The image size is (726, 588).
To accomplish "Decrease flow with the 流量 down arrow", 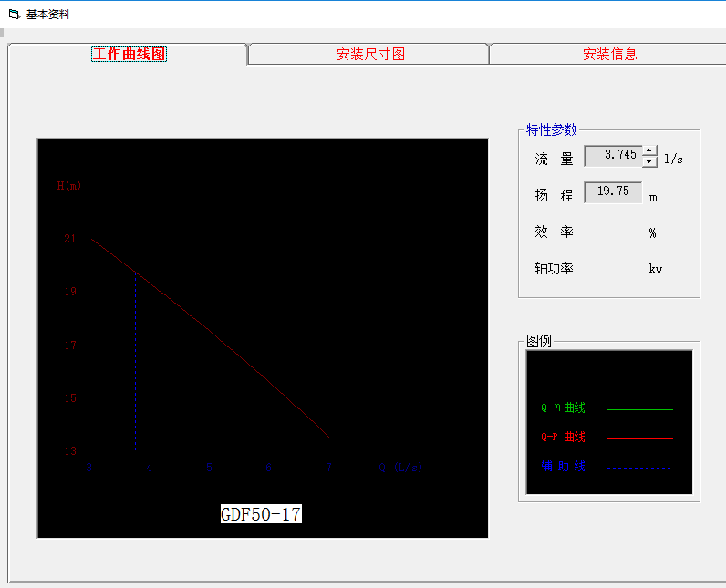I will point(649,161).
